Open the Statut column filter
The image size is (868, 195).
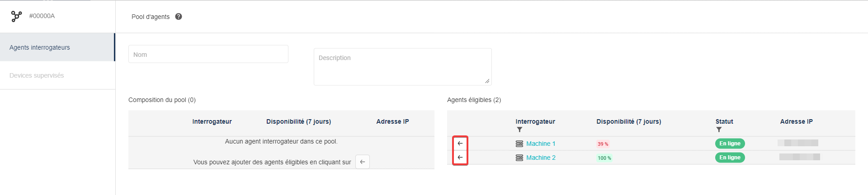(x=719, y=130)
